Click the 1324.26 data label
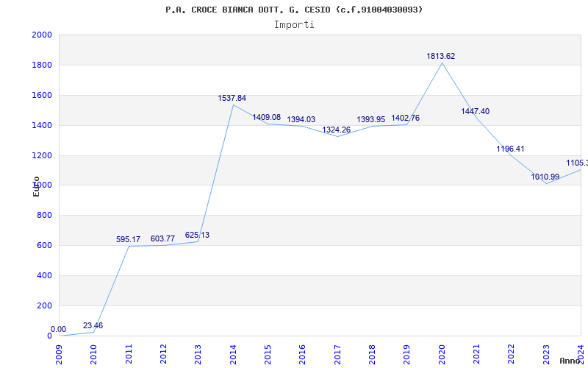The height and width of the screenshot is (368, 588). (x=337, y=130)
